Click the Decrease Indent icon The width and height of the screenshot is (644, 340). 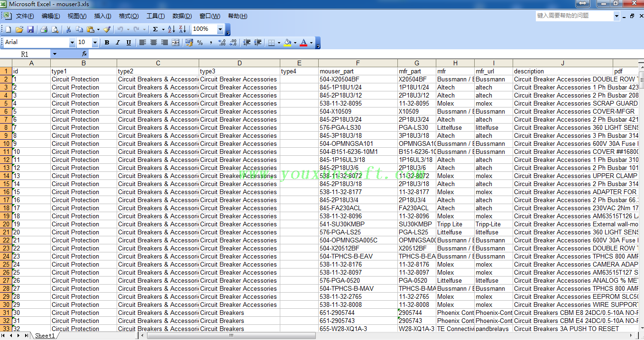point(247,43)
